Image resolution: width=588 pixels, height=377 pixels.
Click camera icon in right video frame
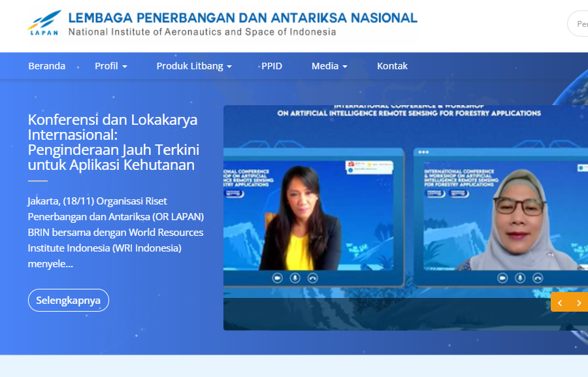click(502, 278)
